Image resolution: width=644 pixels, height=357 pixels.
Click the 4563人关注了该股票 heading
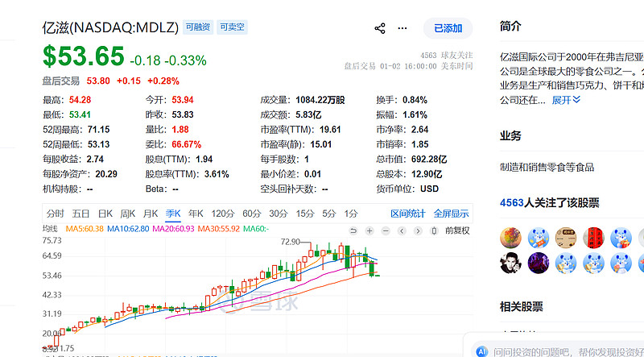click(x=550, y=202)
